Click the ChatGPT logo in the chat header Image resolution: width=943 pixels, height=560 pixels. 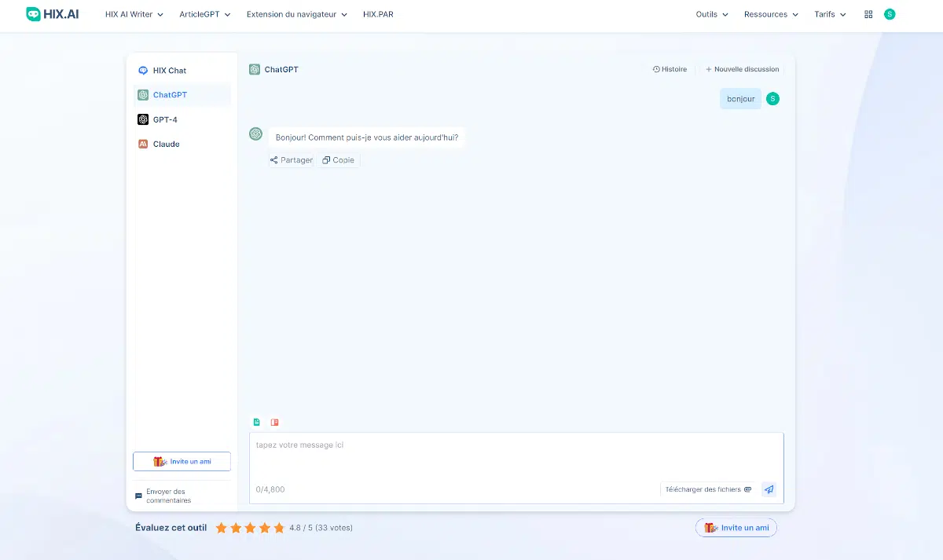tap(255, 69)
